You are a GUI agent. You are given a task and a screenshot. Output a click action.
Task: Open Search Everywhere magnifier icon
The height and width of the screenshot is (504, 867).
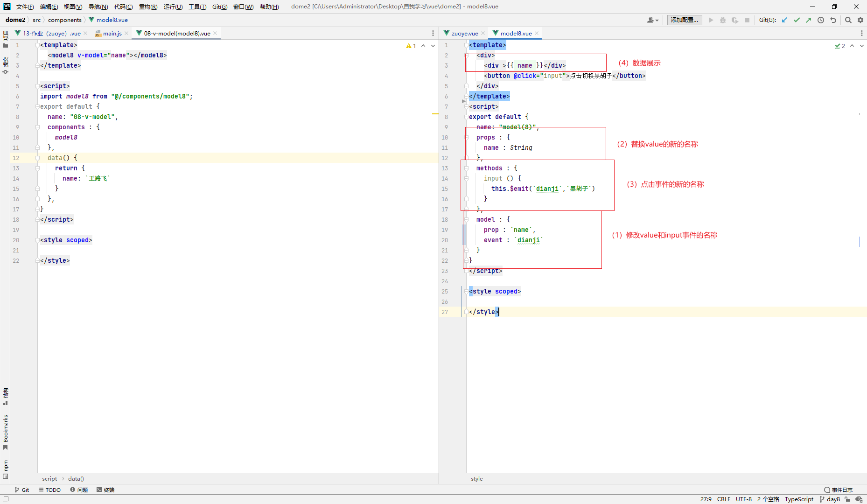point(848,20)
